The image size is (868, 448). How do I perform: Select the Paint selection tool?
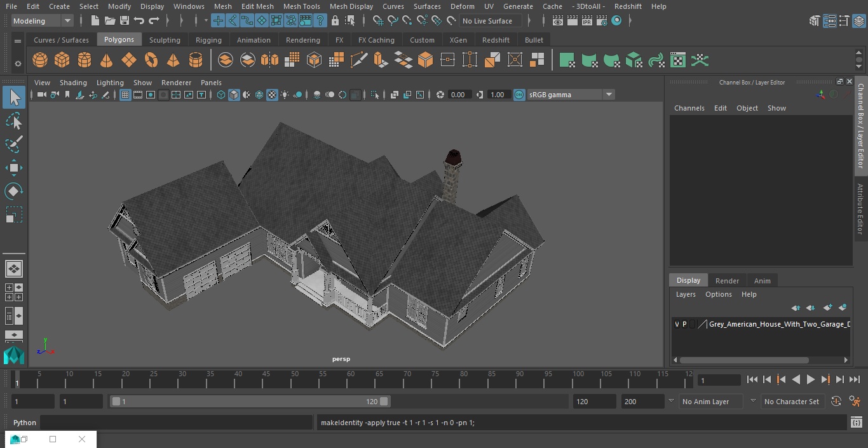pyautogui.click(x=13, y=144)
